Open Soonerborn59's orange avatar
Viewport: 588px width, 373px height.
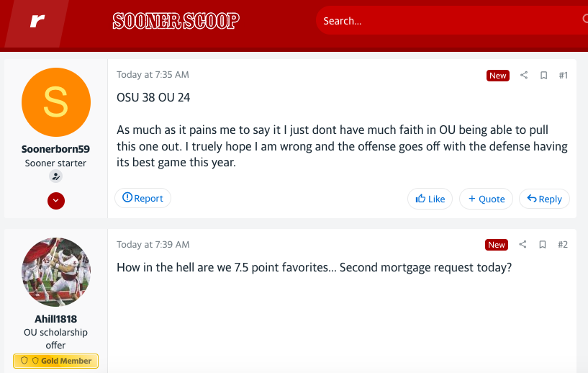pos(56,102)
